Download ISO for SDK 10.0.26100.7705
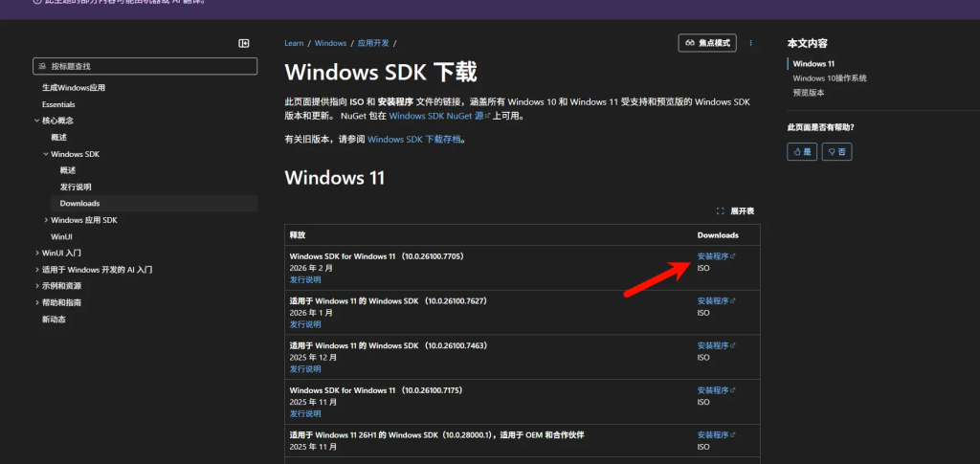 (x=703, y=268)
